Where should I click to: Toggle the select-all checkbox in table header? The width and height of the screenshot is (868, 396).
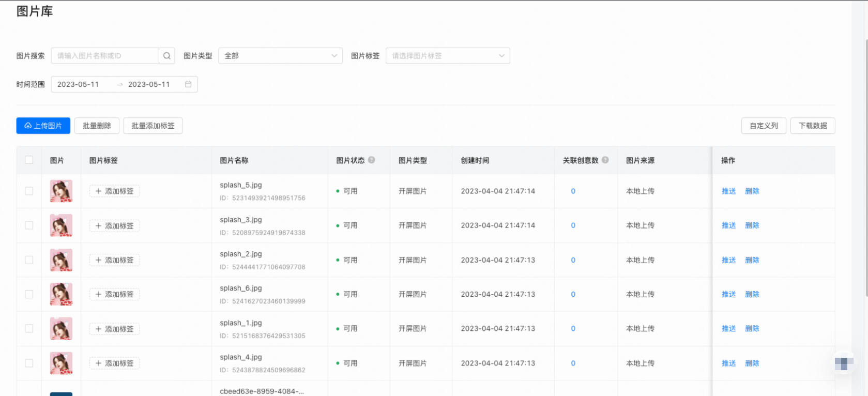tap(29, 160)
